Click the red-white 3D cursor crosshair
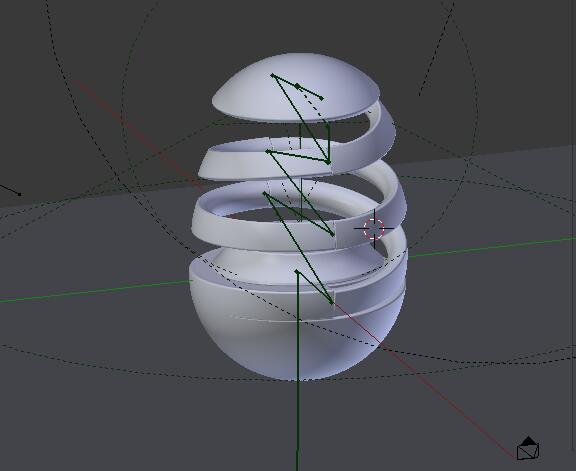The height and width of the screenshot is (471, 576). pos(374,229)
